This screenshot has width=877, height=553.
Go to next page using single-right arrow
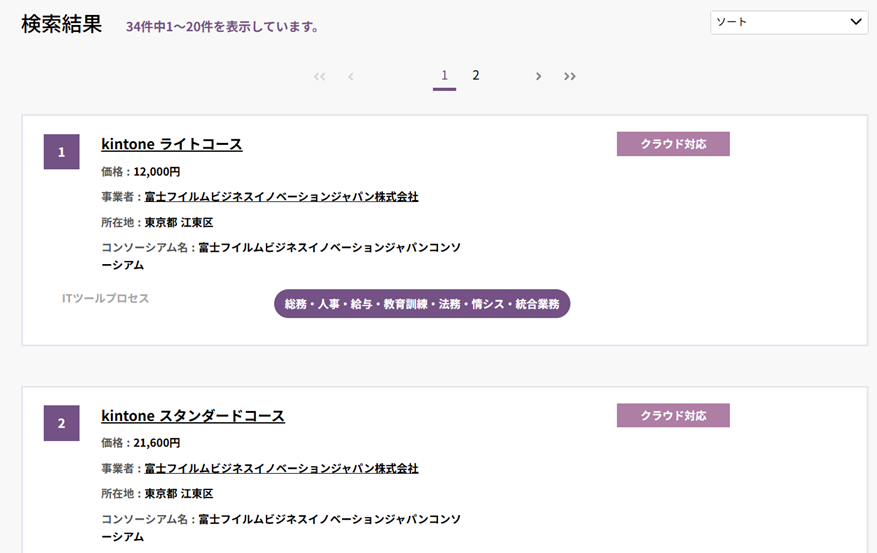538,76
